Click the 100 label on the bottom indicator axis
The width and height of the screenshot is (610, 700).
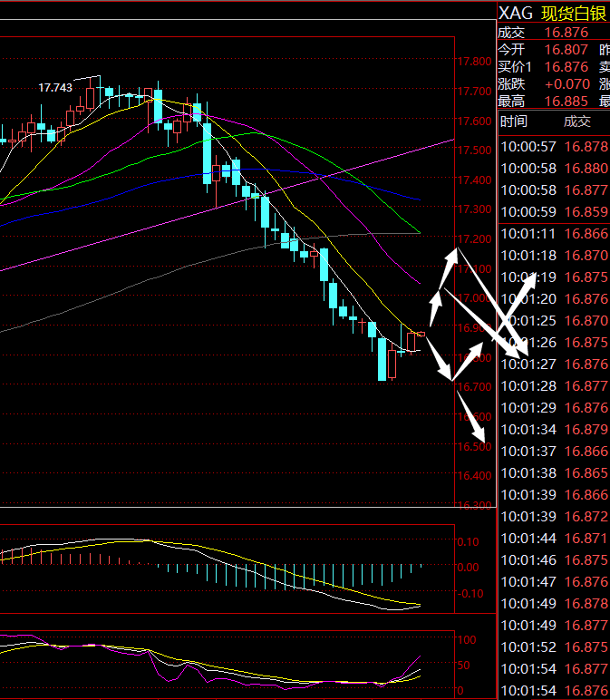click(x=466, y=640)
